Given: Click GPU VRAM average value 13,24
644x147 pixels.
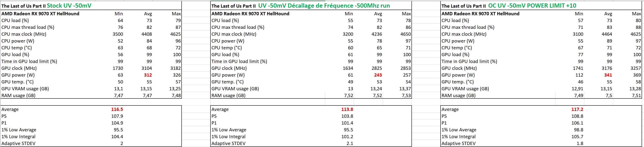Looking at the screenshot, I should [x=376, y=89].
